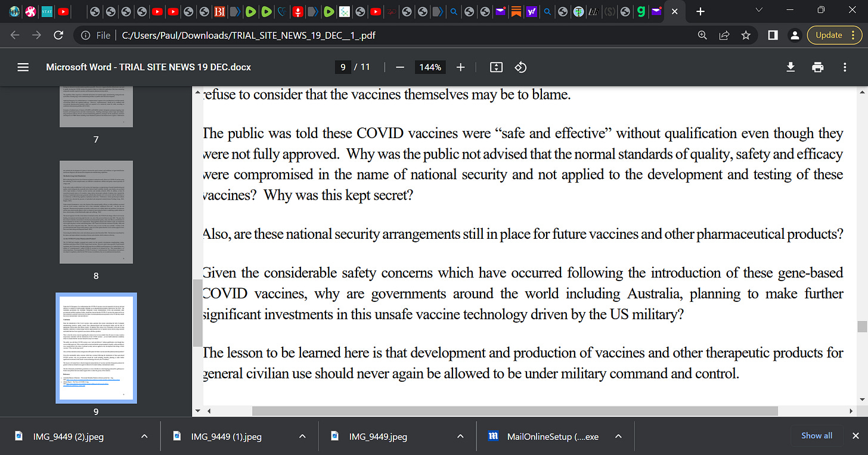Click the Chrome Update button

click(835, 35)
